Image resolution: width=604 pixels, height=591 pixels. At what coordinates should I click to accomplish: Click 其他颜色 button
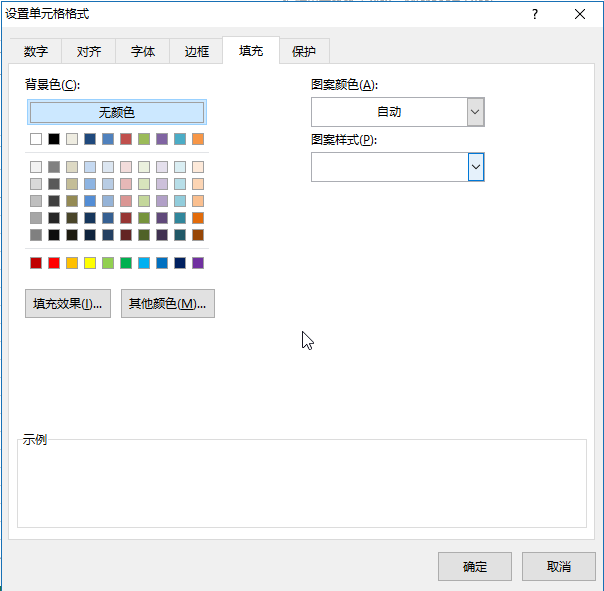tap(167, 304)
